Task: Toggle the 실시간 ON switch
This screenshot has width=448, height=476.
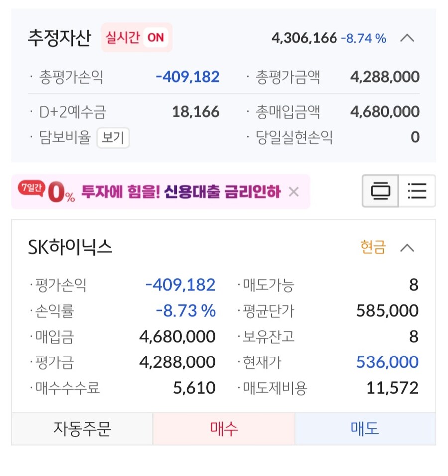Action: click(136, 38)
